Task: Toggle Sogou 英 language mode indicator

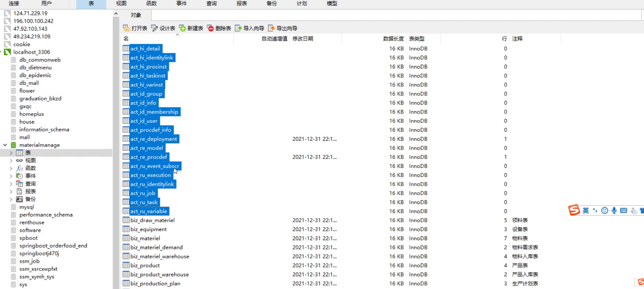Action: (586, 211)
